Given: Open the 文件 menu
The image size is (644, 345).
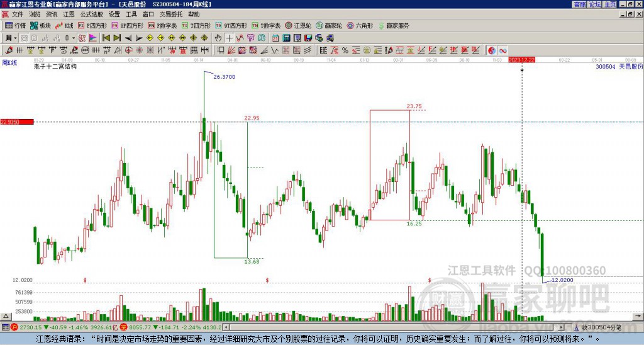Looking at the screenshot, I should [18, 14].
